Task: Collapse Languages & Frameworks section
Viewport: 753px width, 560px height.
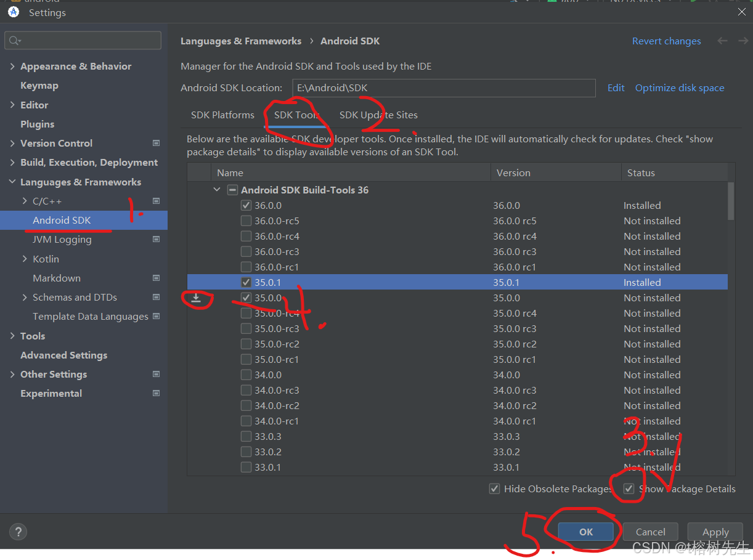Action: 12,182
